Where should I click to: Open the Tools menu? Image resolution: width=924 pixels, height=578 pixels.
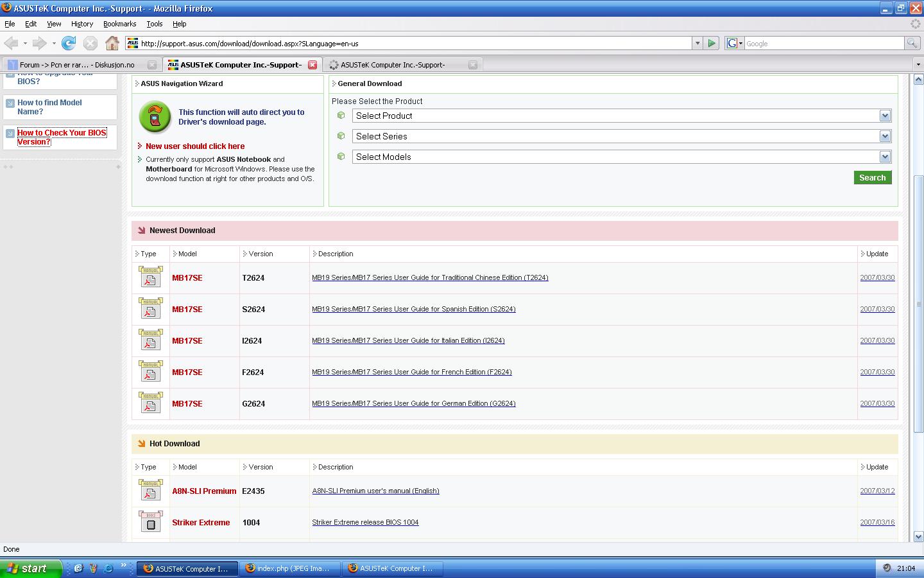pyautogui.click(x=155, y=24)
